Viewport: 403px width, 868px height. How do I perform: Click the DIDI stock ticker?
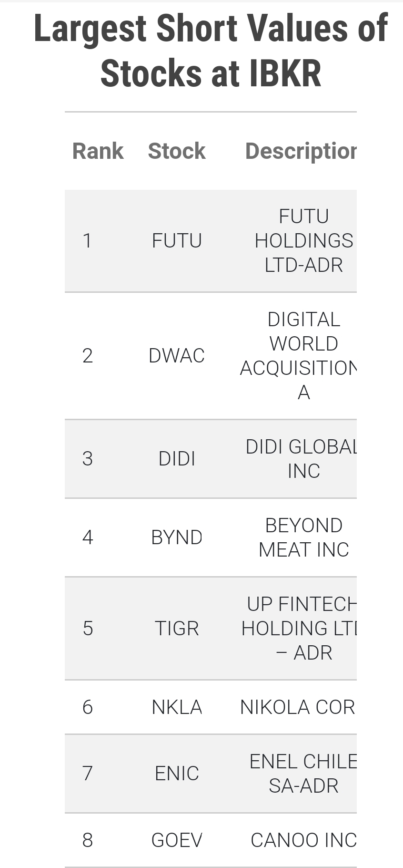[177, 459]
